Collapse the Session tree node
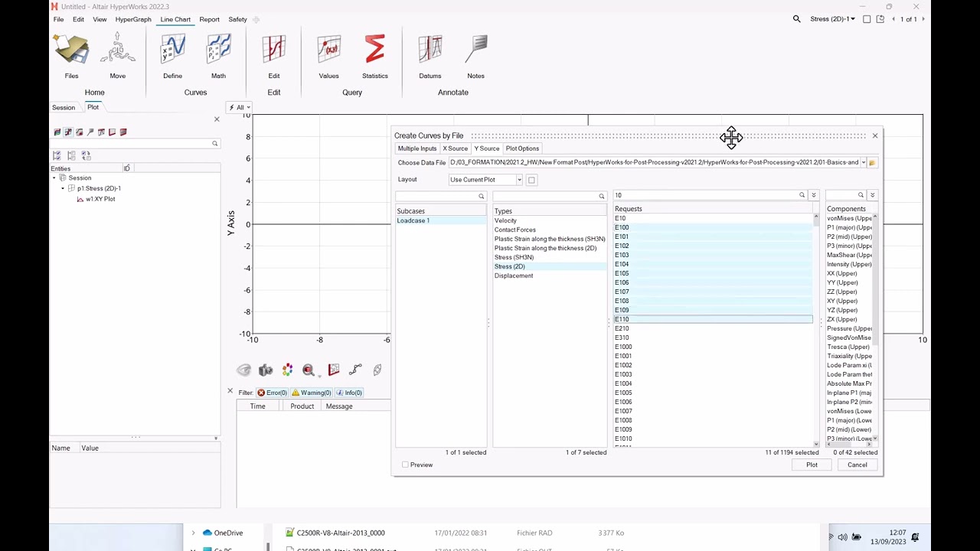The image size is (980, 551). (x=54, y=178)
